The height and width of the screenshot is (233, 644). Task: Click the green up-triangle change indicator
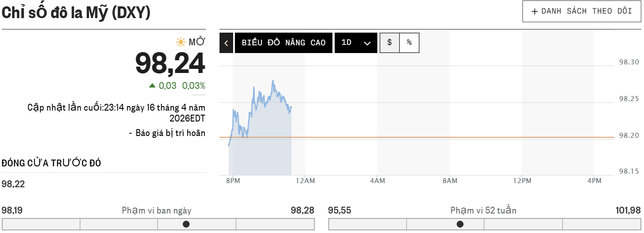pos(152,85)
